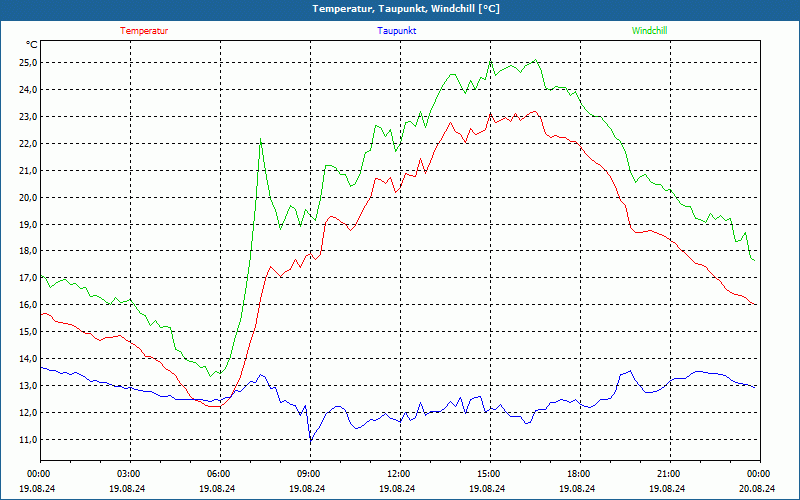Click the 24,0 y-axis value

pyautogui.click(x=28, y=90)
